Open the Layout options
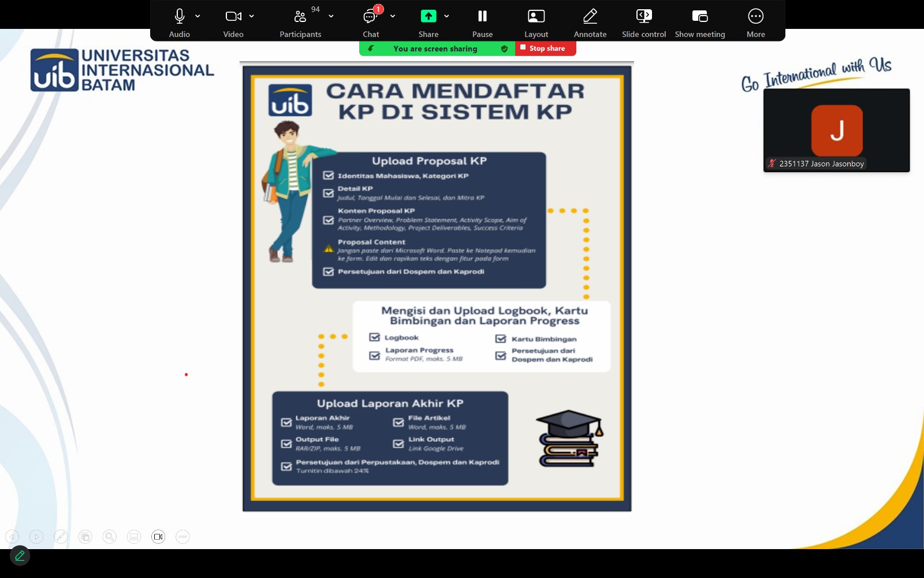Image resolution: width=924 pixels, height=578 pixels. [x=536, y=16]
